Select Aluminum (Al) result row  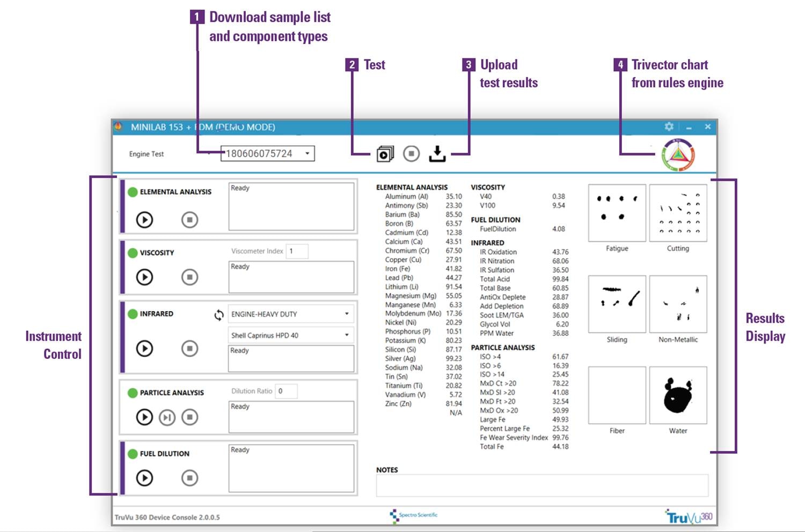click(423, 196)
